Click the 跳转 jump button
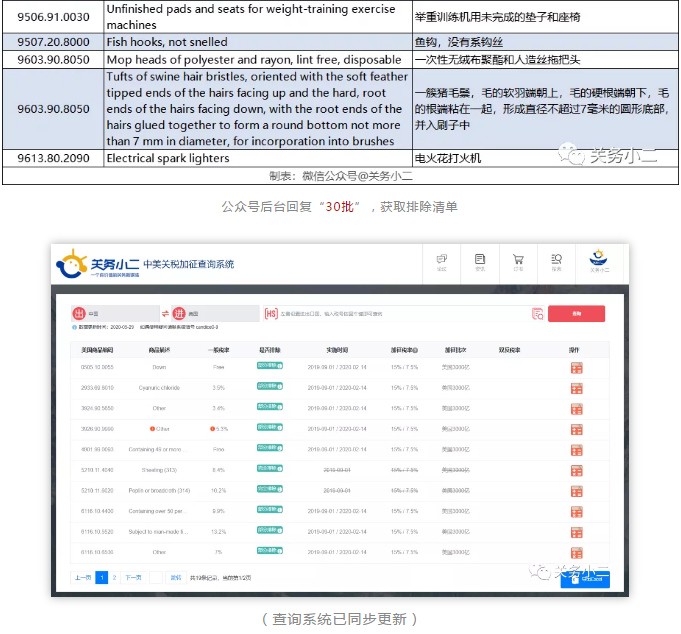 [175, 578]
